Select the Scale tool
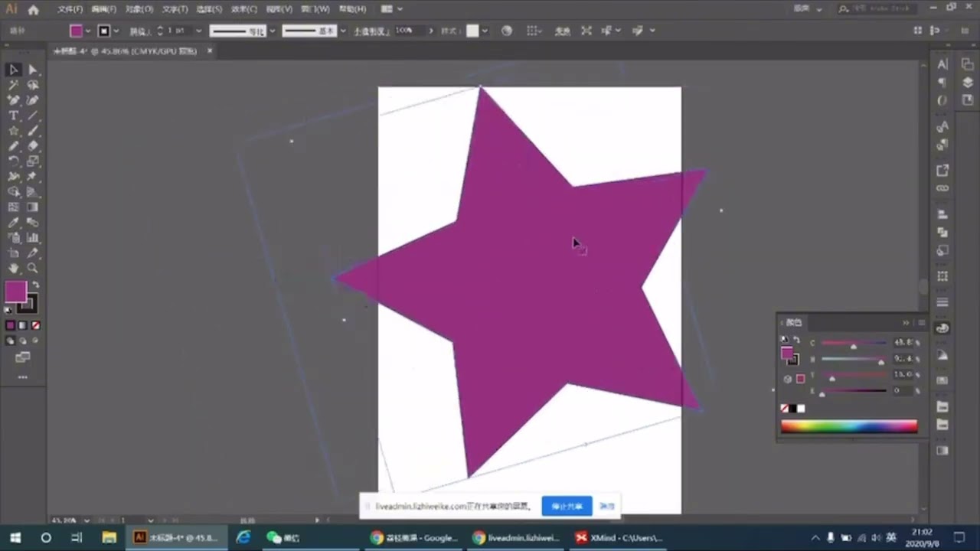The image size is (980, 551). (33, 161)
